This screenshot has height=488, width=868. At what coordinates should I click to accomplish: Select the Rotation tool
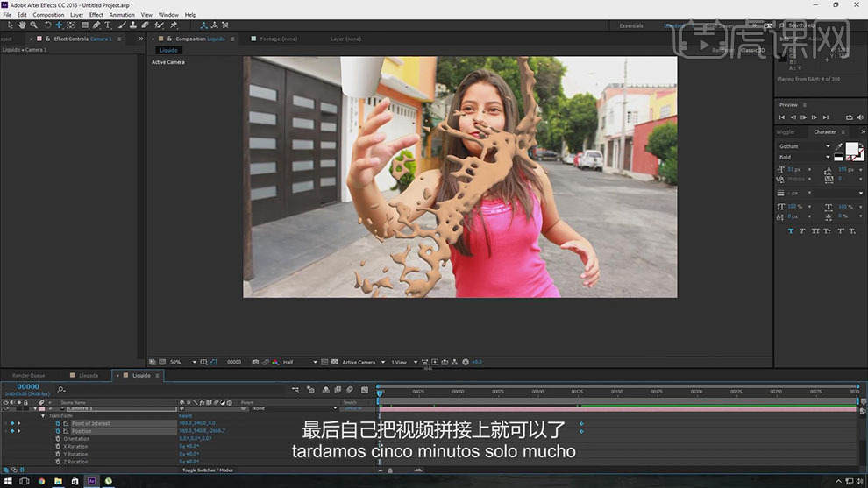pos(47,25)
